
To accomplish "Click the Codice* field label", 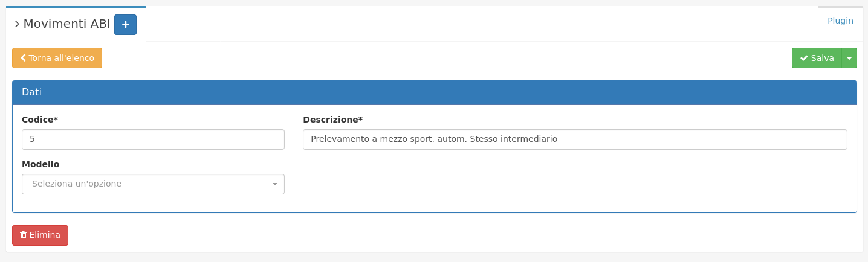I will pos(40,120).
